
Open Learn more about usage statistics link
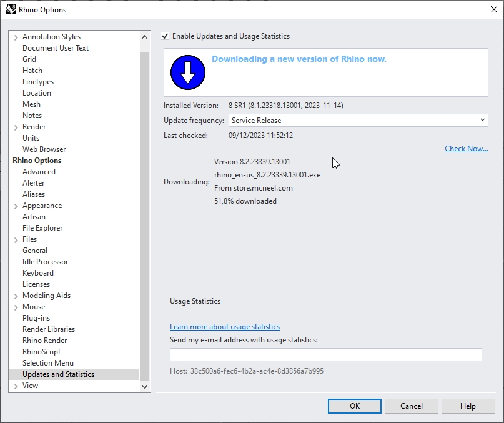click(x=224, y=327)
